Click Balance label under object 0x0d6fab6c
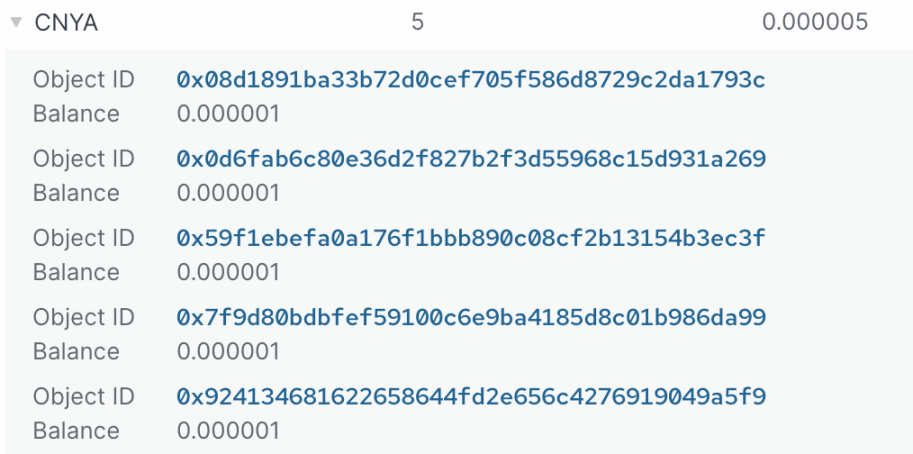 pyautogui.click(x=76, y=193)
